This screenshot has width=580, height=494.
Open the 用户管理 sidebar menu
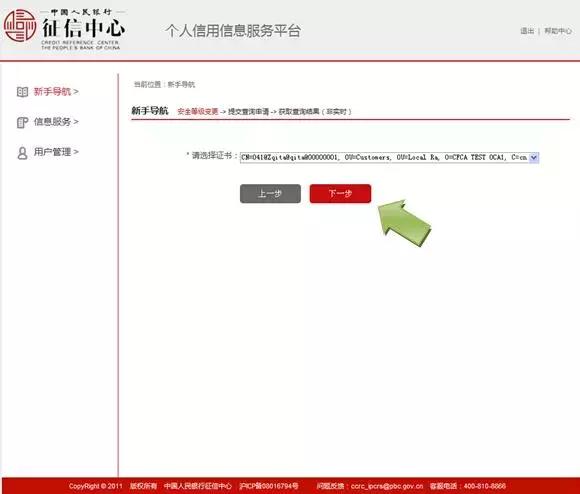56,152
